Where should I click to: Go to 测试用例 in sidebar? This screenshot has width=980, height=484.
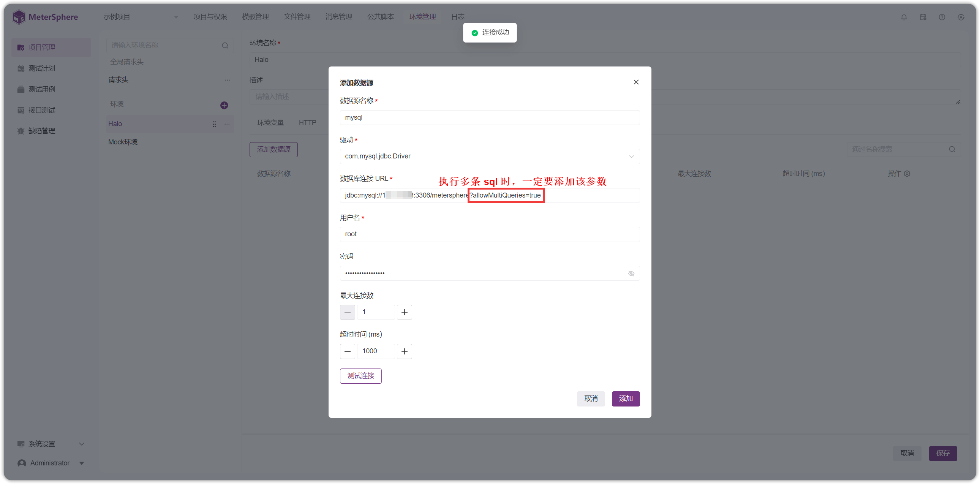51,89
